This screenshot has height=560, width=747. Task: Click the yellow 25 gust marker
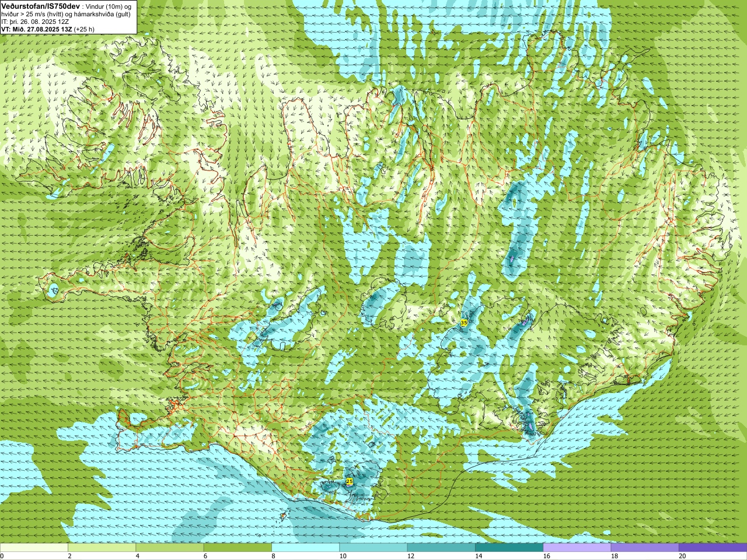pos(349,481)
